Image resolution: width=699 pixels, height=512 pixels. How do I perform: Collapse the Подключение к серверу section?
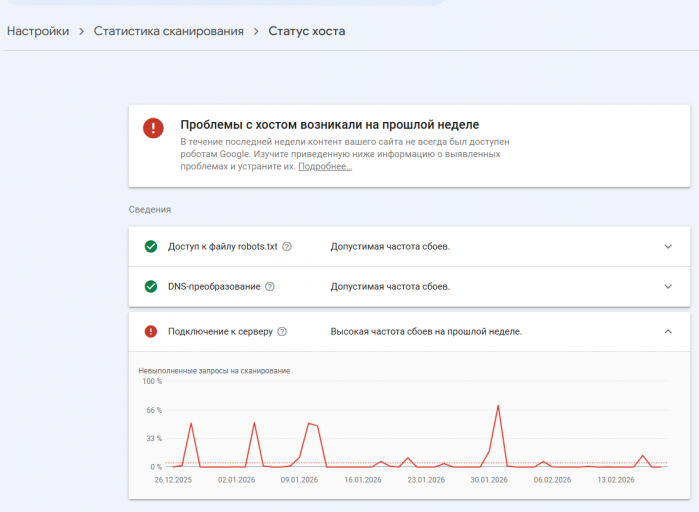click(x=668, y=332)
